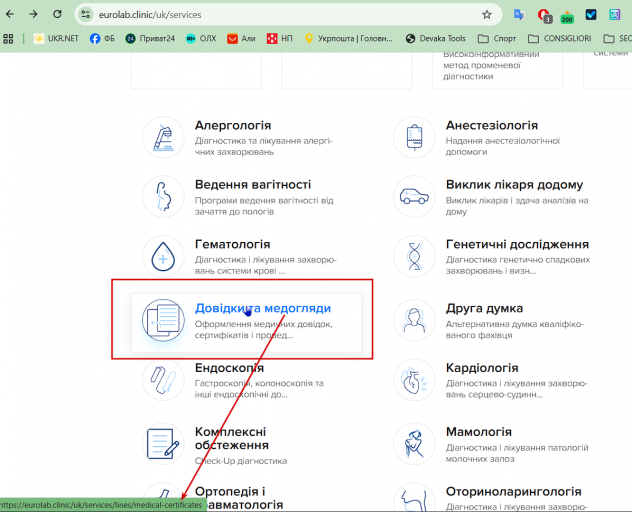Open the НП Nova Poshta bookmark
This screenshot has width=632, height=512.
(279, 39)
